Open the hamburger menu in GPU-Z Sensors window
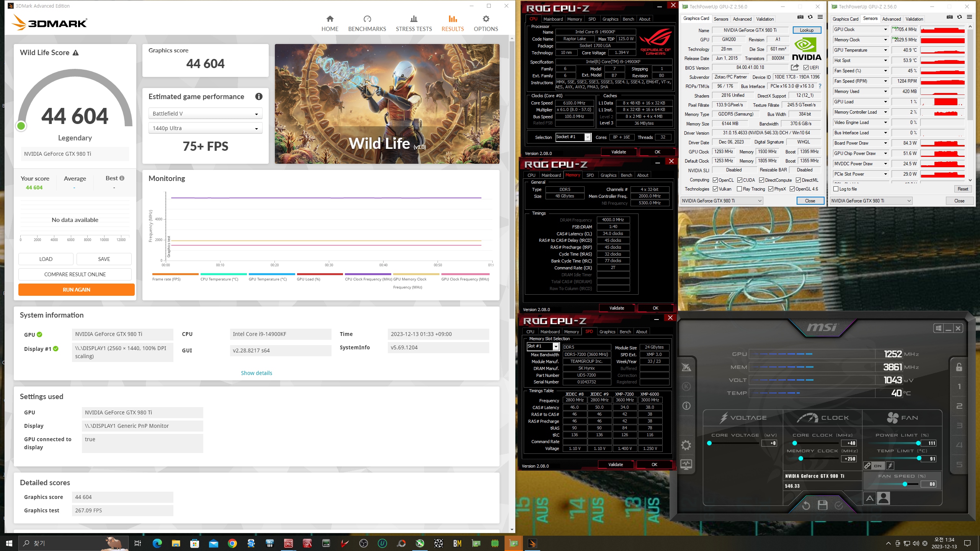The image size is (980, 551). click(969, 17)
